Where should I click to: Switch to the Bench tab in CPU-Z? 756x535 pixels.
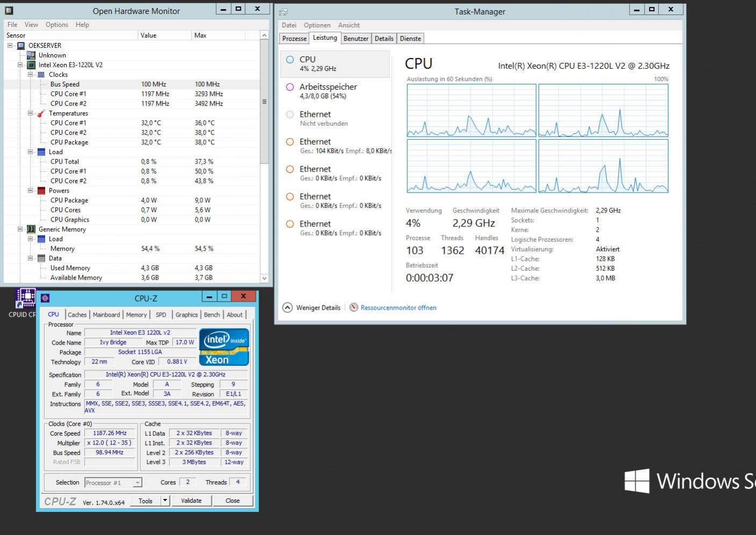[212, 315]
